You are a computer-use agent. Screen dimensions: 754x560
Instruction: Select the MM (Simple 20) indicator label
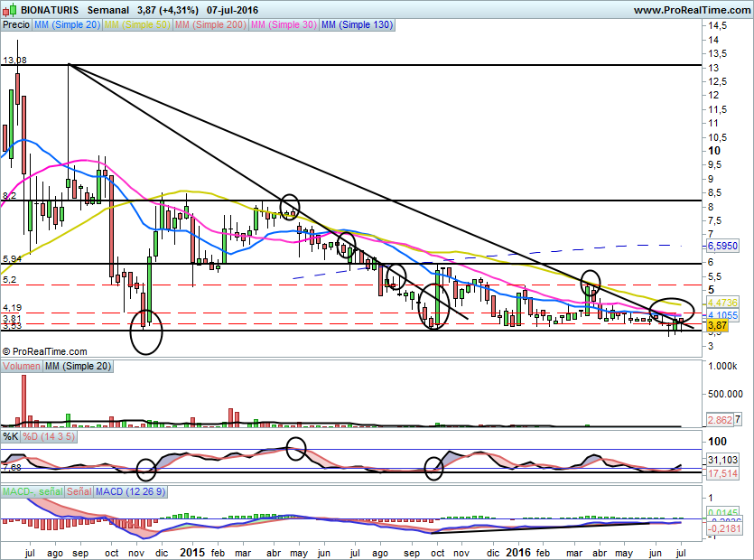coord(67,25)
